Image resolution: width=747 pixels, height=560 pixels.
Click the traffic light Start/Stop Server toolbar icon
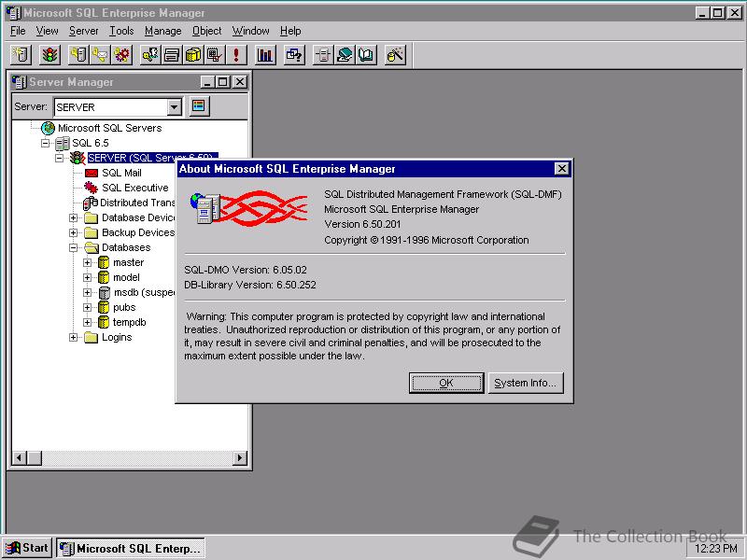tap(49, 55)
